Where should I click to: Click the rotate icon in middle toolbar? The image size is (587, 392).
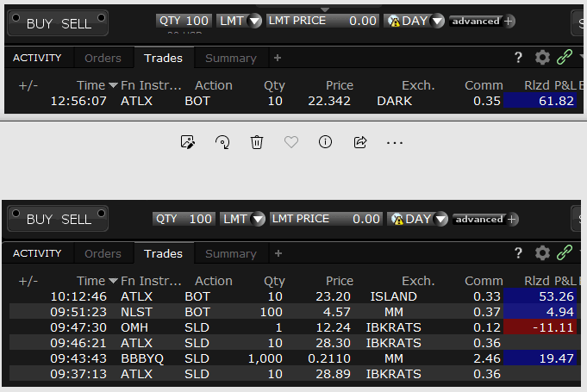tap(222, 142)
